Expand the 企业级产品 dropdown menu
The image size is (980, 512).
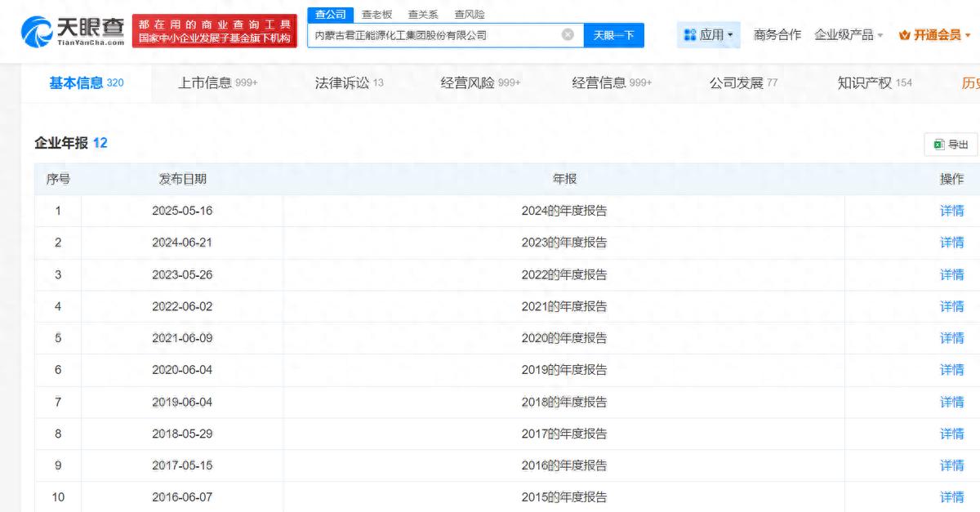coord(849,35)
